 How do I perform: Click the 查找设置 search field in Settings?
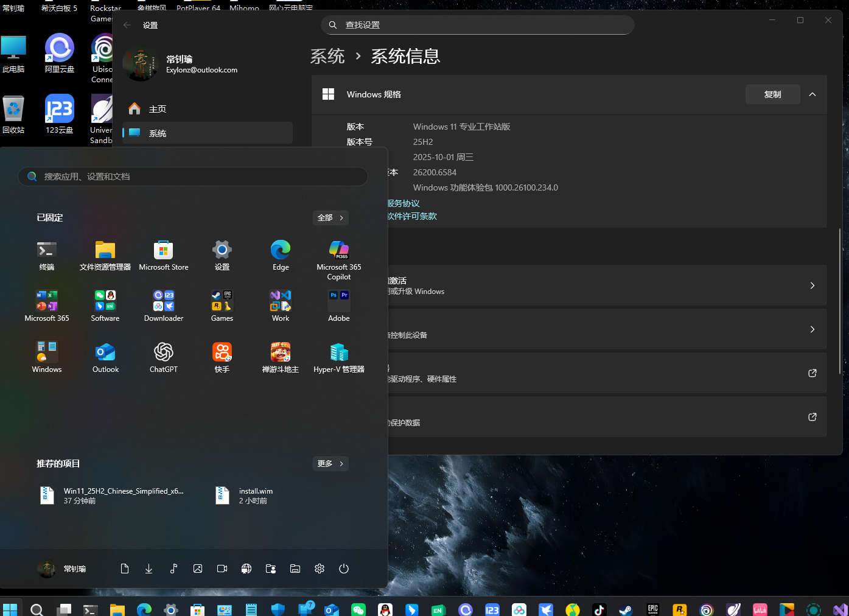[478, 25]
